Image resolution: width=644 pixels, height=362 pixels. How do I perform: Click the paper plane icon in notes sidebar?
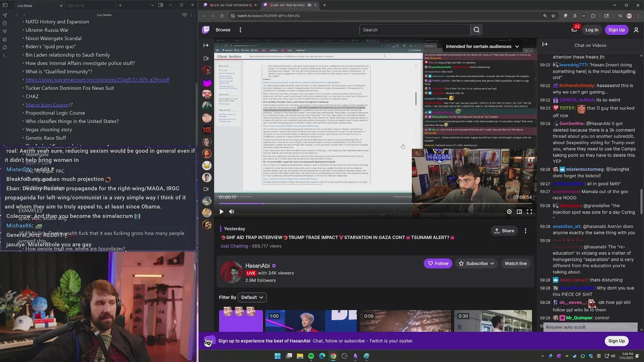(5, 15)
